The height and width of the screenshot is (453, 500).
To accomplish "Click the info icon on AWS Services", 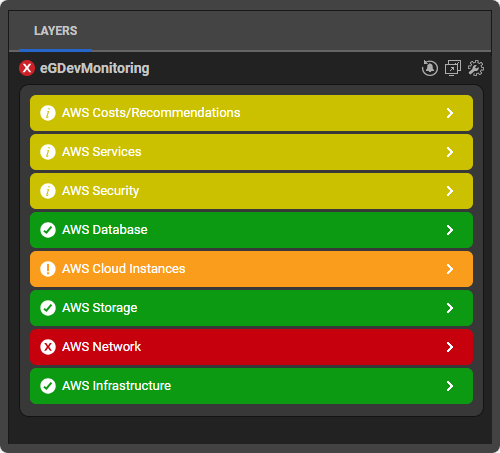I will pos(48,152).
